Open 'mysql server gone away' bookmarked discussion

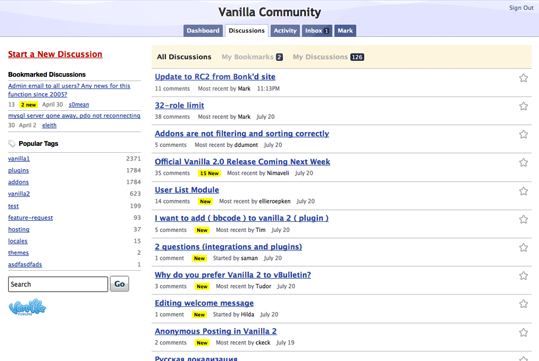point(74,116)
